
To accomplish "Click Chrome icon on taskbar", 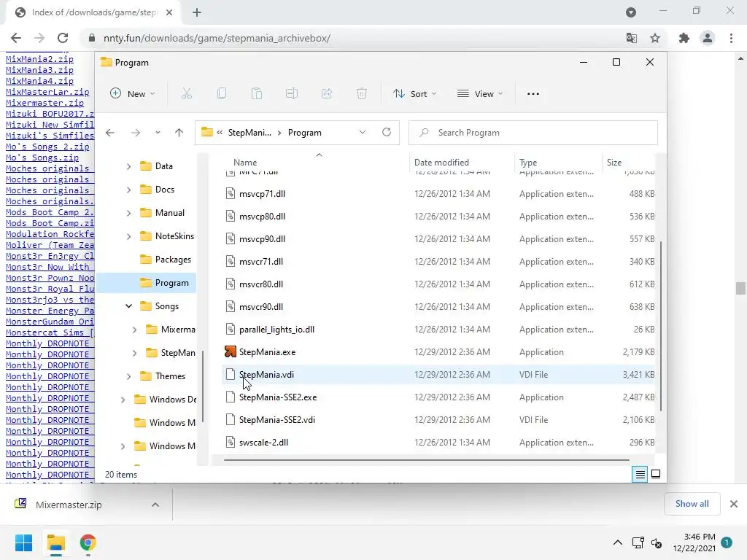I will [88, 542].
